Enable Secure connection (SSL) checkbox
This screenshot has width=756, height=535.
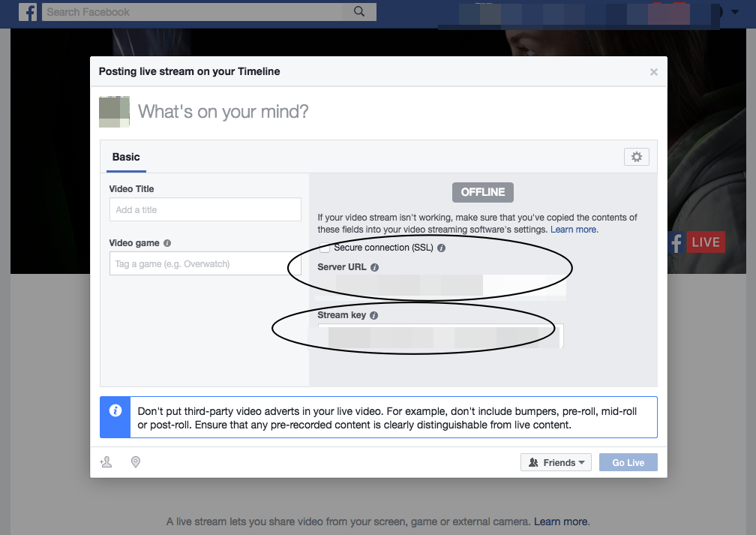click(325, 248)
